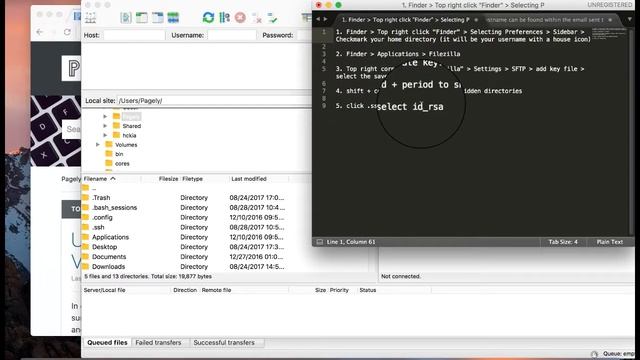Select the Downloads directory name
The image size is (640, 360).
coord(109,267)
